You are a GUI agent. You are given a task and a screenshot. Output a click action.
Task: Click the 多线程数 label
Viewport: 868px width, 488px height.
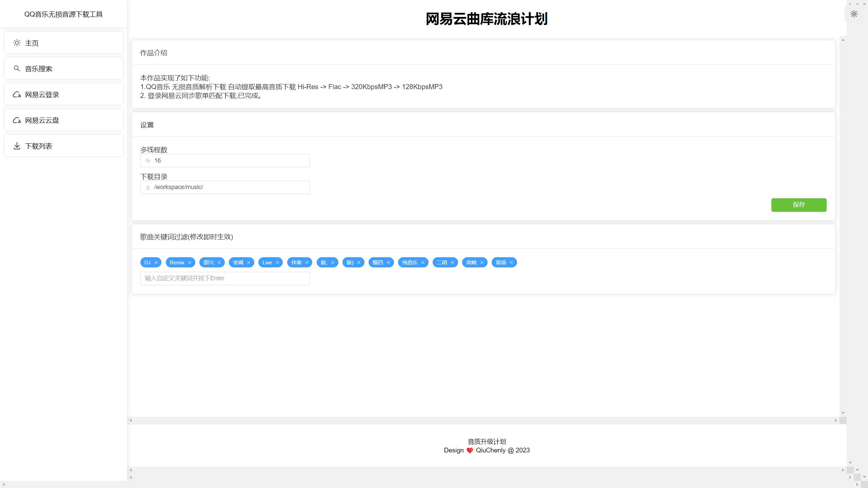[x=154, y=149]
